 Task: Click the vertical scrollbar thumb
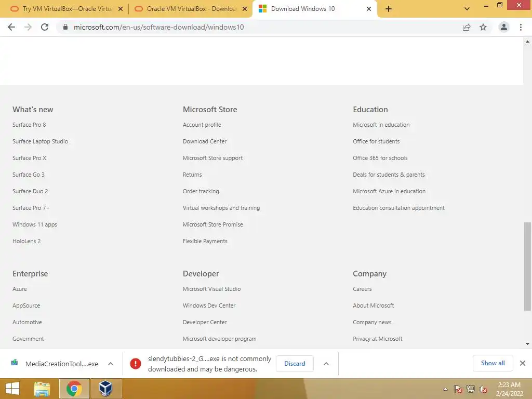[527, 267]
